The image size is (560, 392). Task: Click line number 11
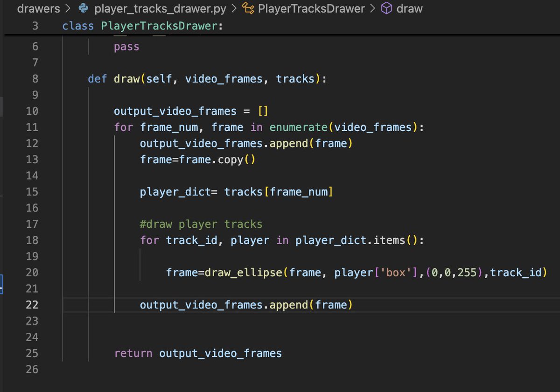pyautogui.click(x=32, y=127)
